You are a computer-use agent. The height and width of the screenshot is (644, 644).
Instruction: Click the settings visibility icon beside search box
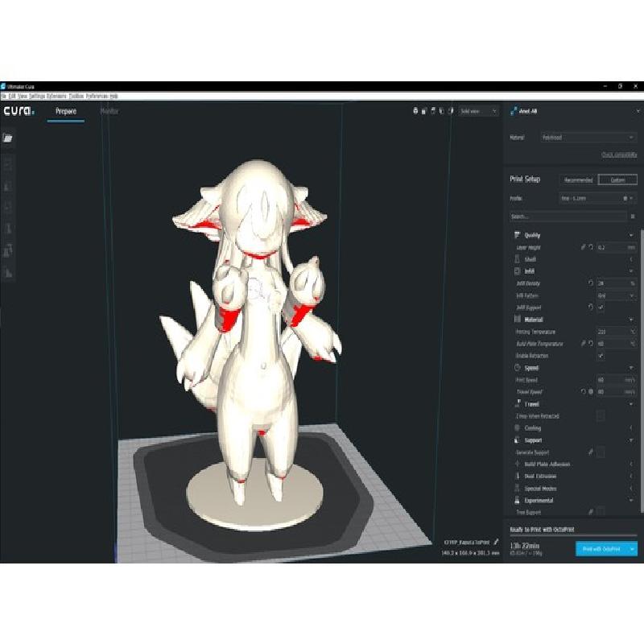click(632, 217)
